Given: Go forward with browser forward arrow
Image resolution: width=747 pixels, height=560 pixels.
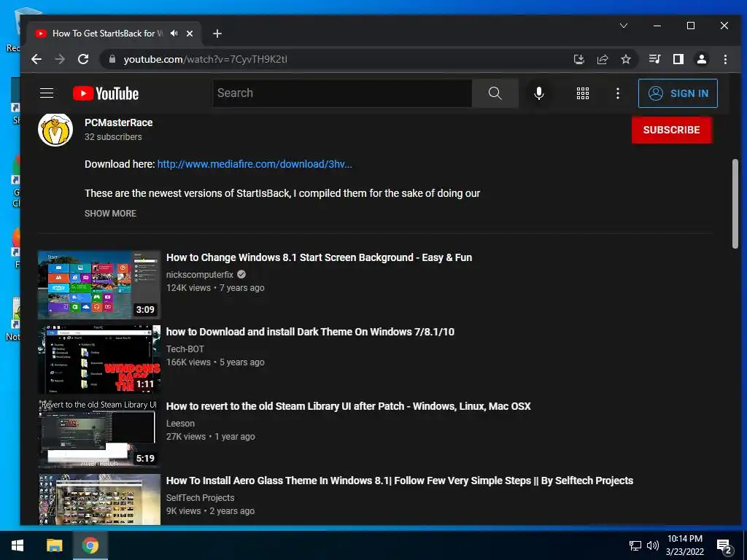Looking at the screenshot, I should tap(60, 59).
